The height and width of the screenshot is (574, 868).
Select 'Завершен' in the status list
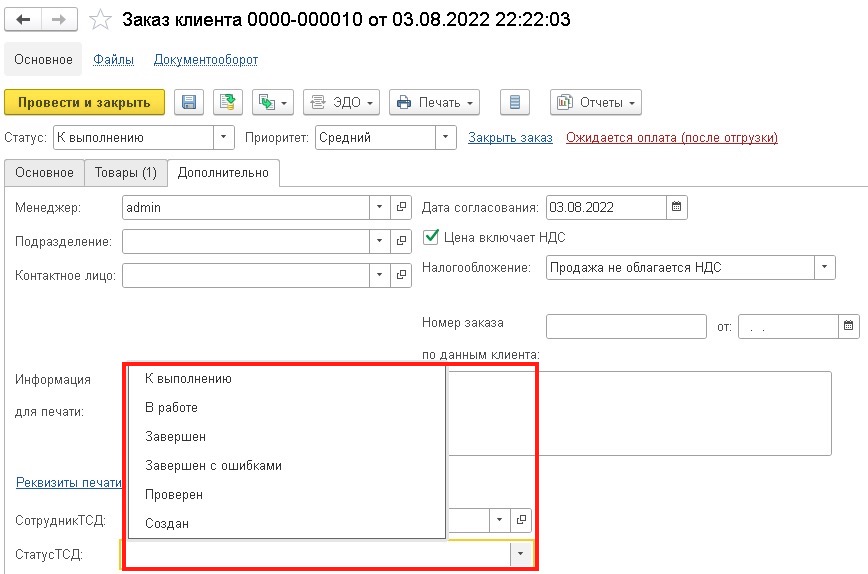click(287, 436)
